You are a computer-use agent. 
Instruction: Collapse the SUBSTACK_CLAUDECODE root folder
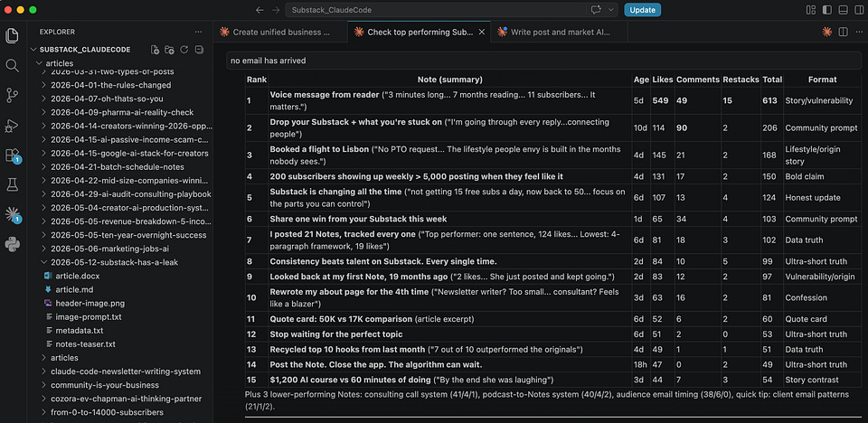tap(85, 50)
